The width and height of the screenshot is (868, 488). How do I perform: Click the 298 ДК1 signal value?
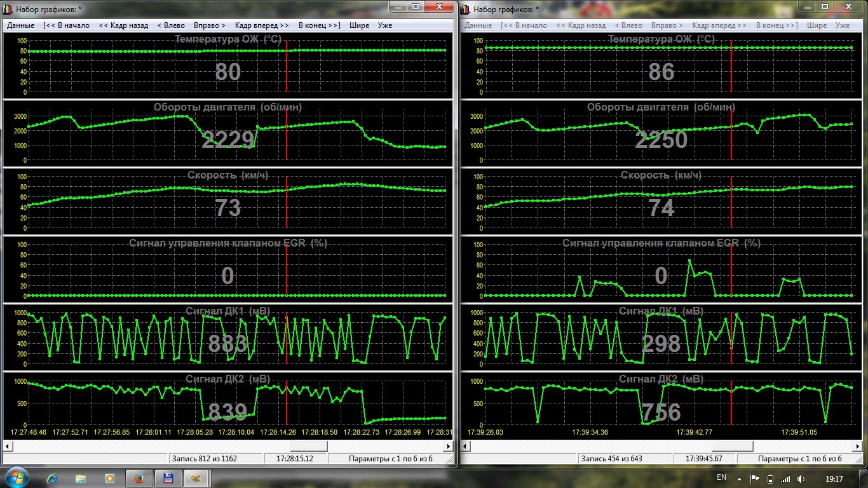(661, 344)
